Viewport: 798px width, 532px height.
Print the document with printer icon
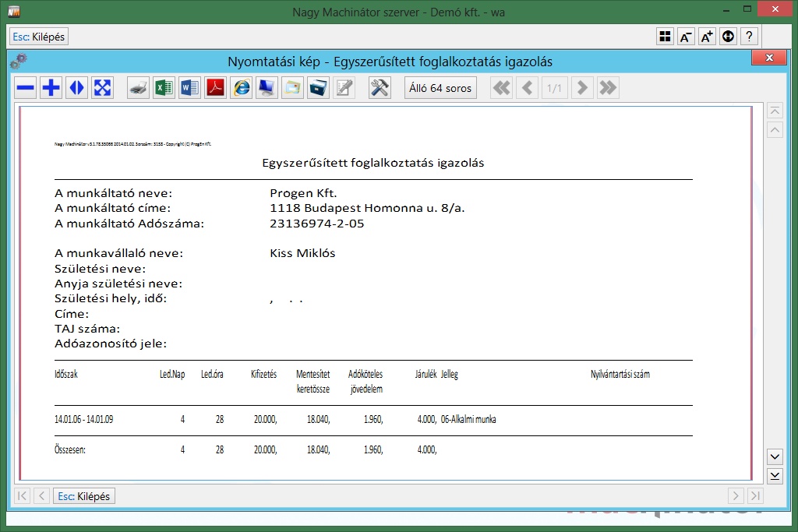(x=138, y=88)
